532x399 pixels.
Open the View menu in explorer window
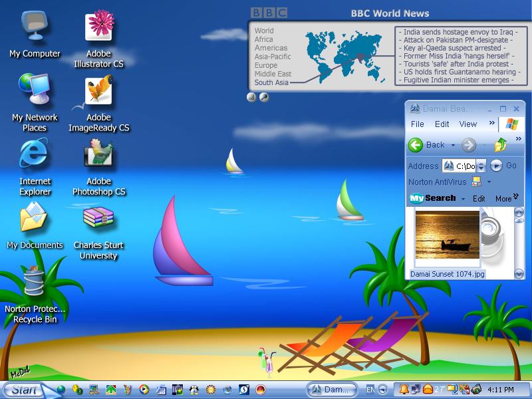(468, 124)
